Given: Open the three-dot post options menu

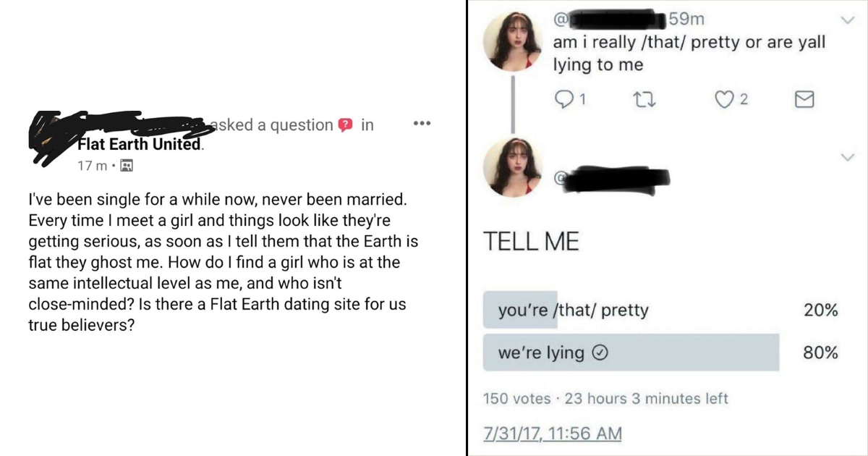Looking at the screenshot, I should [x=421, y=124].
